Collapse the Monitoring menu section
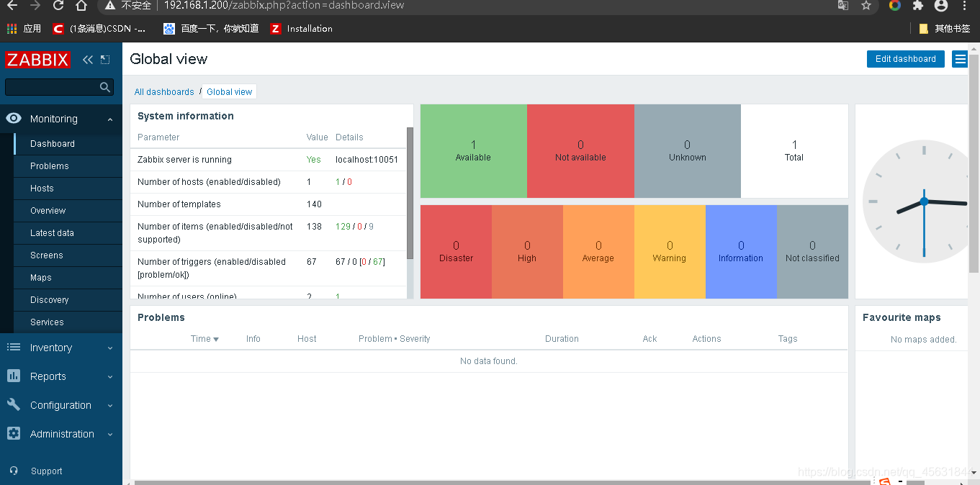The height and width of the screenshot is (485, 980). 110,119
